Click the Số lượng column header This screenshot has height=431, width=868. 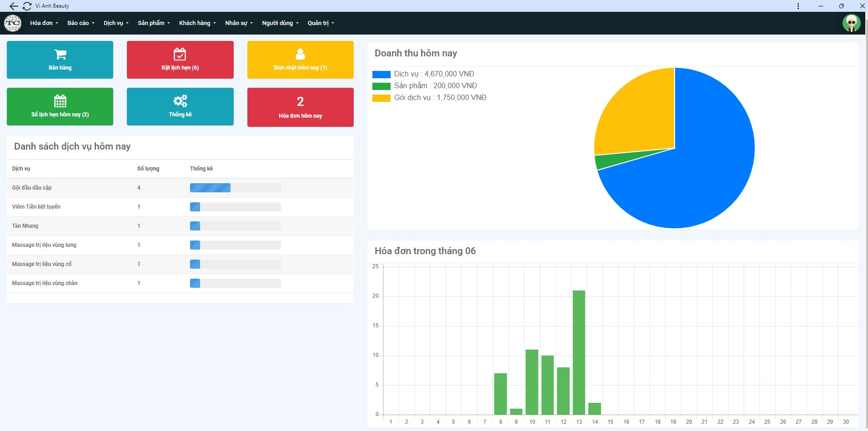148,169
